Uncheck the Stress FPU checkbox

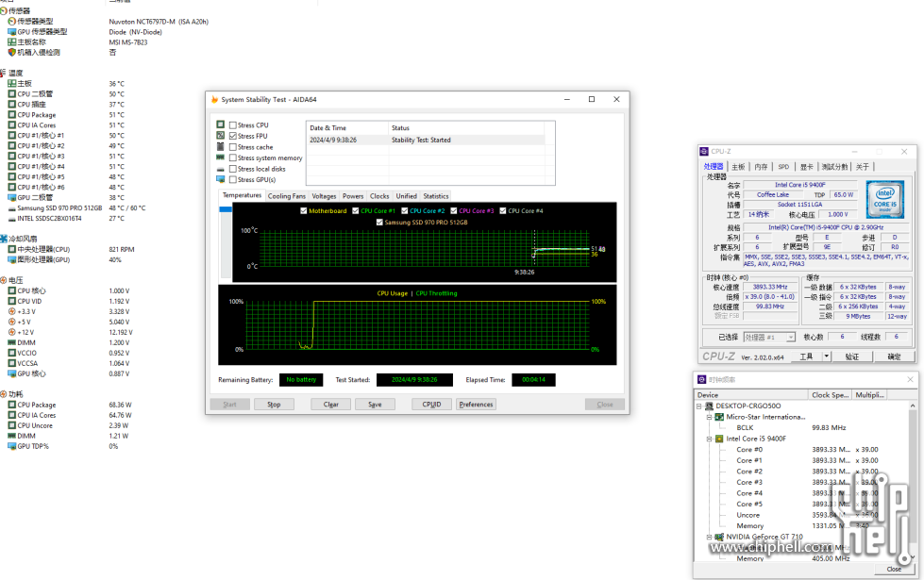click(x=233, y=136)
